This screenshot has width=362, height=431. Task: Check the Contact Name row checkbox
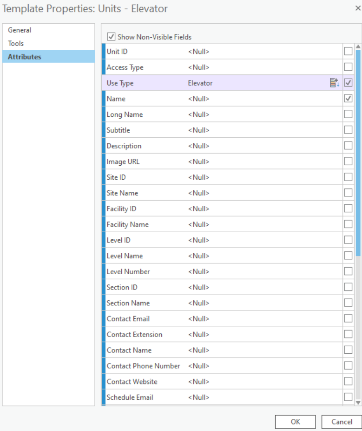[x=348, y=350]
